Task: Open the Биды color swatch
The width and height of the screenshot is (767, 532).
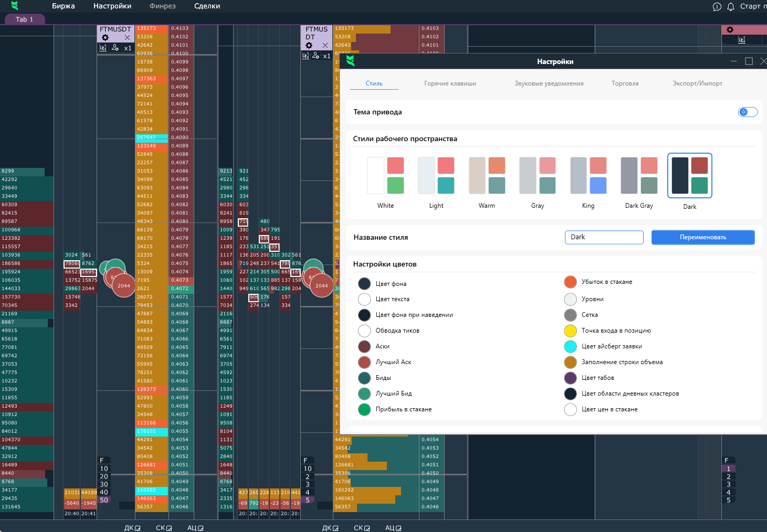Action: click(x=364, y=378)
